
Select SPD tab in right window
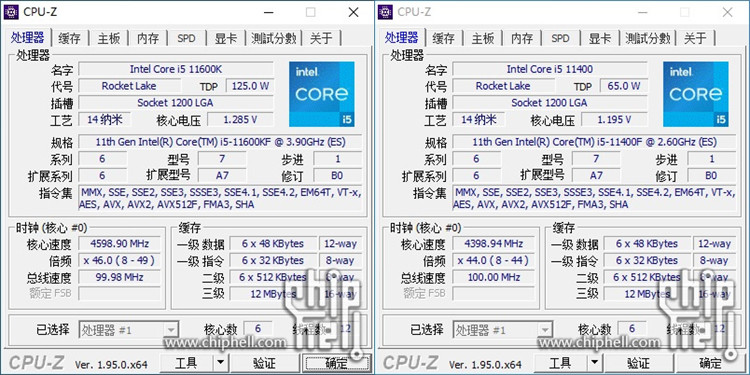pyautogui.click(x=561, y=38)
